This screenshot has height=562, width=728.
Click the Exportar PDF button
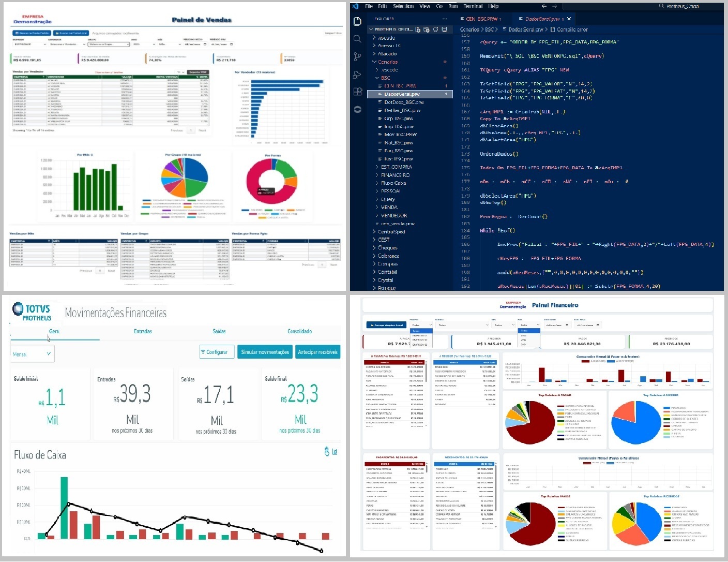(x=198, y=72)
